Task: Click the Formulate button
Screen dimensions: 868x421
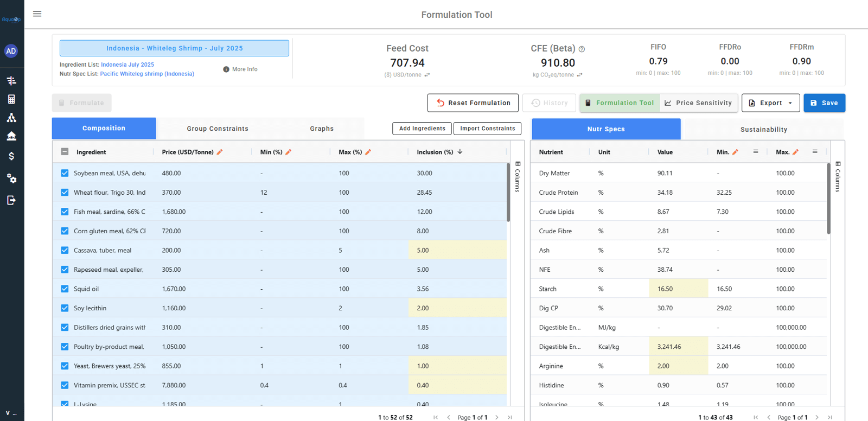Action: [82, 103]
